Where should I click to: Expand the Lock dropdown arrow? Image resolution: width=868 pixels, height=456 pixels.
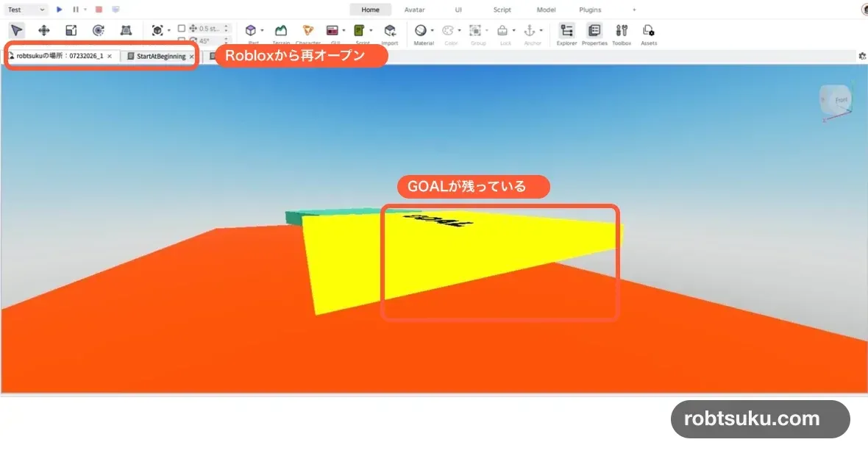click(x=513, y=30)
